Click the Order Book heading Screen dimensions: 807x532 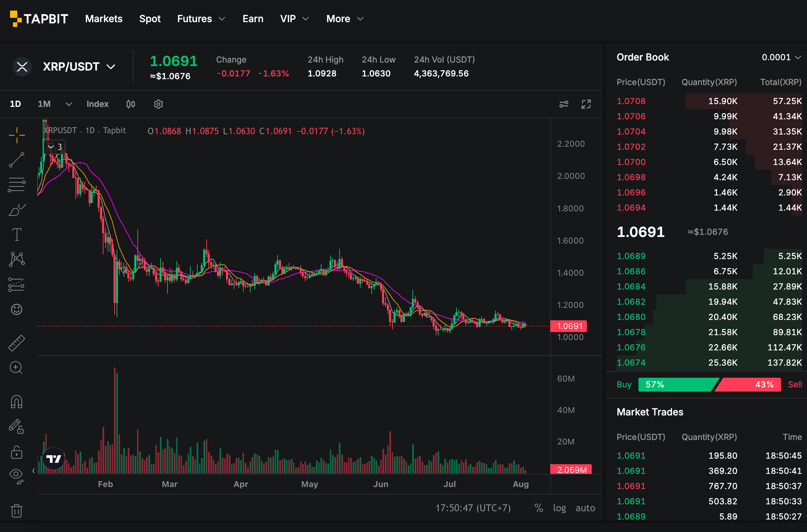643,57
